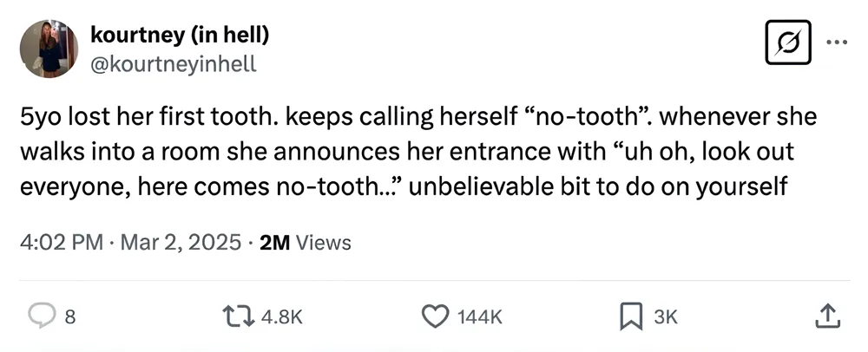Image resolution: width=868 pixels, height=352 pixels.
Task: Click the 4:02 PM timestamp
Action: coord(61,242)
